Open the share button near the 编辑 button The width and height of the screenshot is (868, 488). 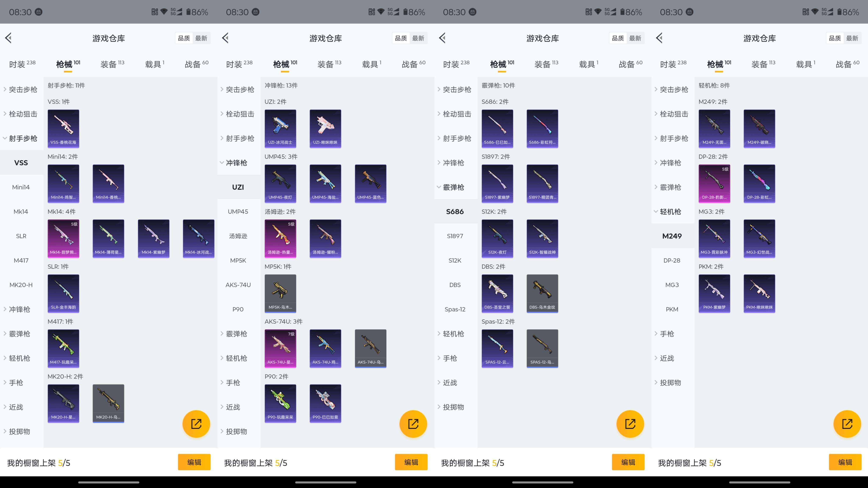pyautogui.click(x=196, y=424)
